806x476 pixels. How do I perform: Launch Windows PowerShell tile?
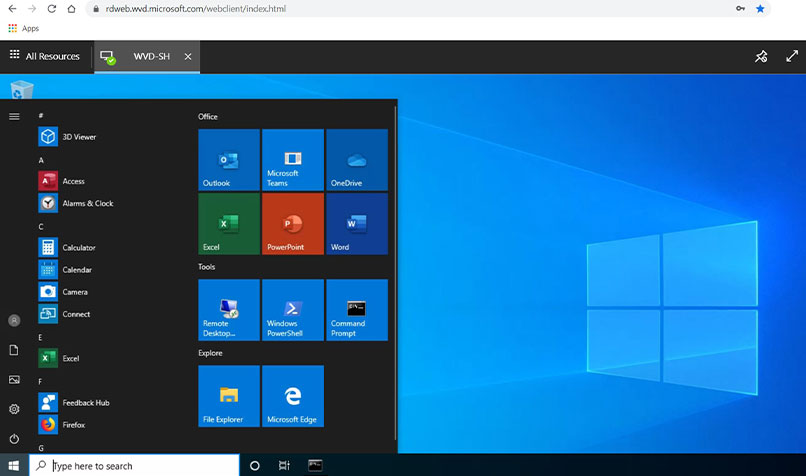tap(292, 310)
